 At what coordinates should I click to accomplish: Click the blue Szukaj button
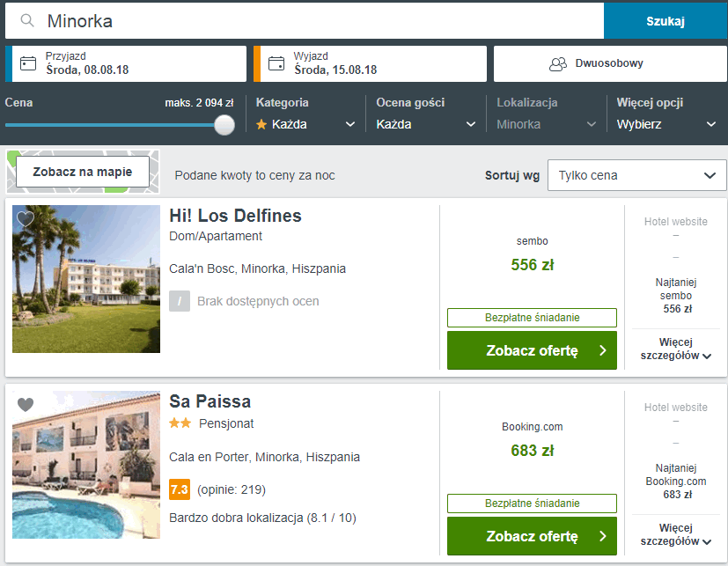click(x=665, y=21)
